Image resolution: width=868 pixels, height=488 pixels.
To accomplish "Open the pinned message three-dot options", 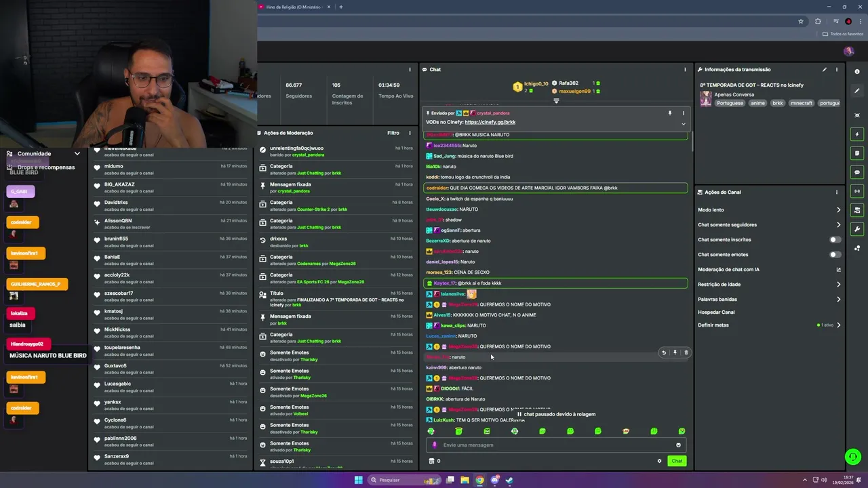I will [683, 113].
